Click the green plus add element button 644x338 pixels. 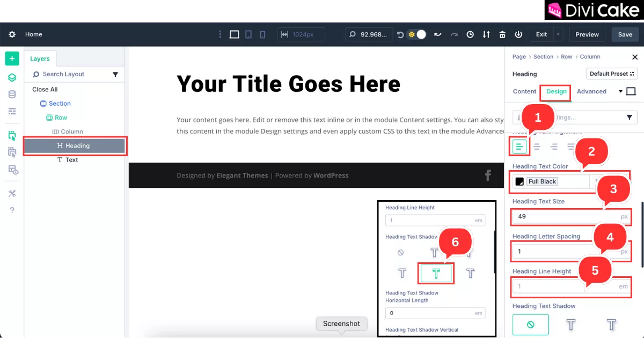click(12, 58)
